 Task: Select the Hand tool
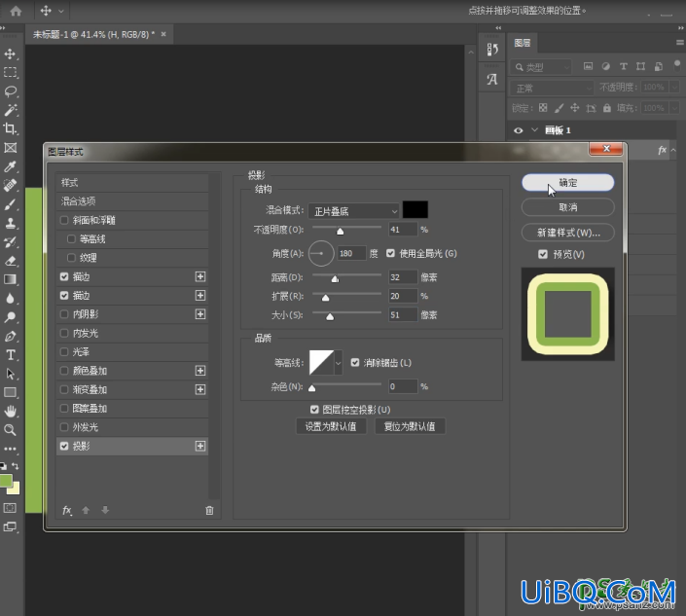click(x=10, y=412)
